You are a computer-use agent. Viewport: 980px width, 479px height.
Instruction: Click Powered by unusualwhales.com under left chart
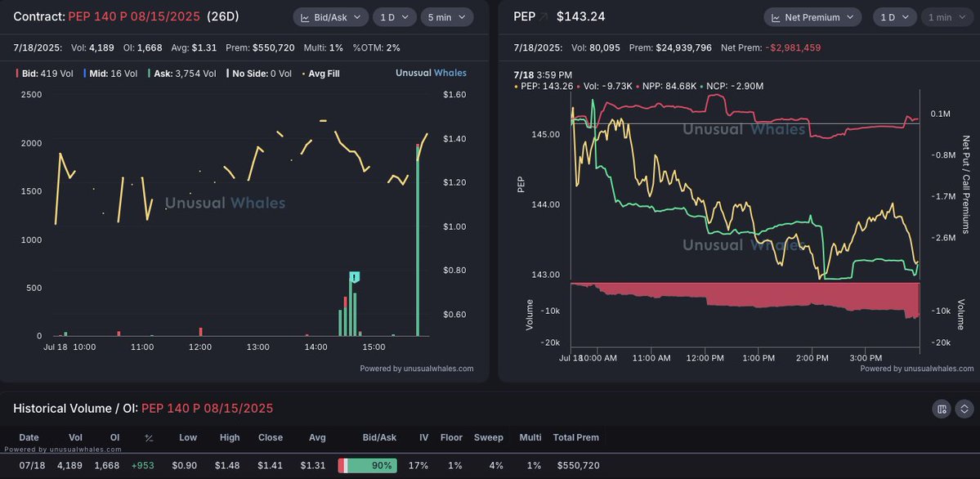click(416, 369)
